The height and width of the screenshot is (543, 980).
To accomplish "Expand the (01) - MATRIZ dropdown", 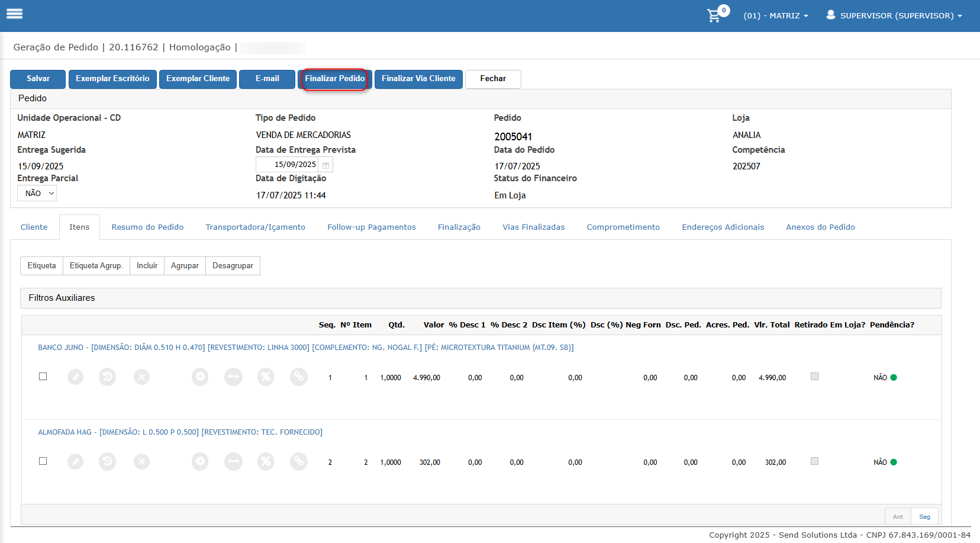I will (776, 16).
